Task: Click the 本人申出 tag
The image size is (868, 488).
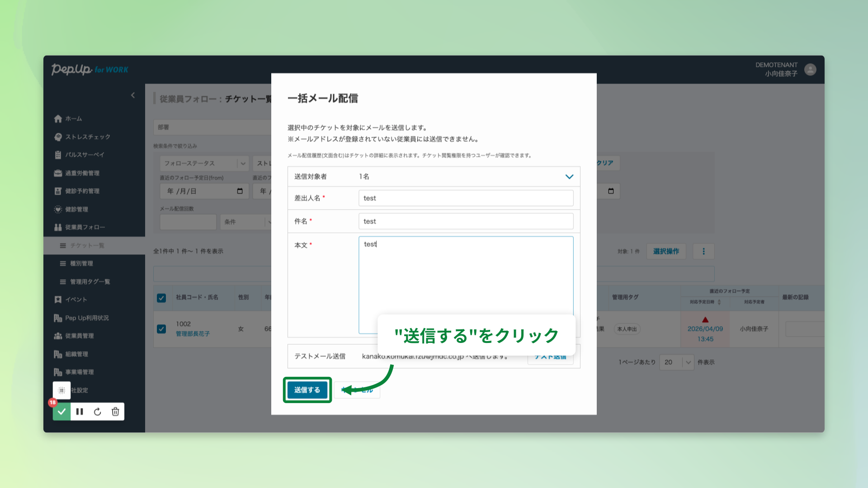Action: pos(627,329)
